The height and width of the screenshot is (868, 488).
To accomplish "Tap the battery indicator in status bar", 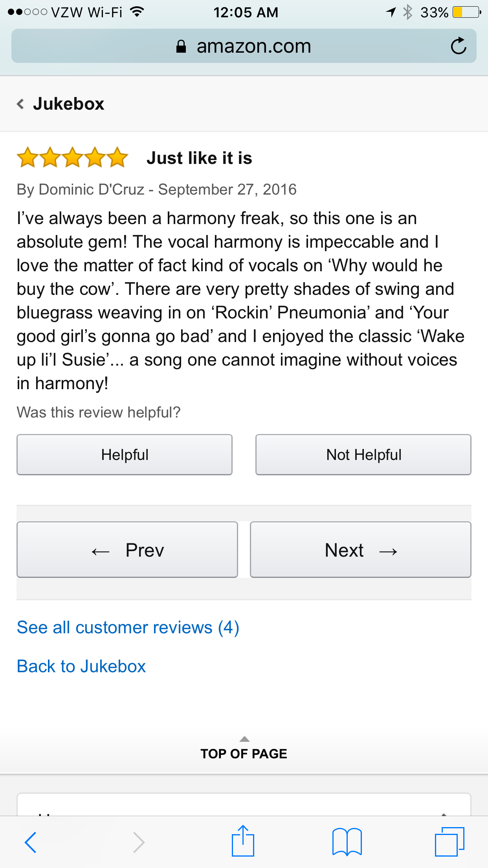I will (466, 12).
